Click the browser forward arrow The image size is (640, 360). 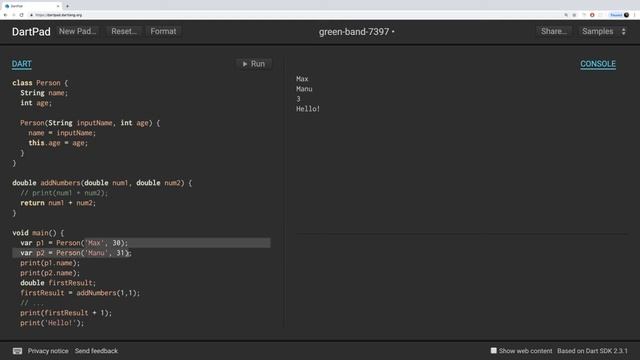point(13,15)
